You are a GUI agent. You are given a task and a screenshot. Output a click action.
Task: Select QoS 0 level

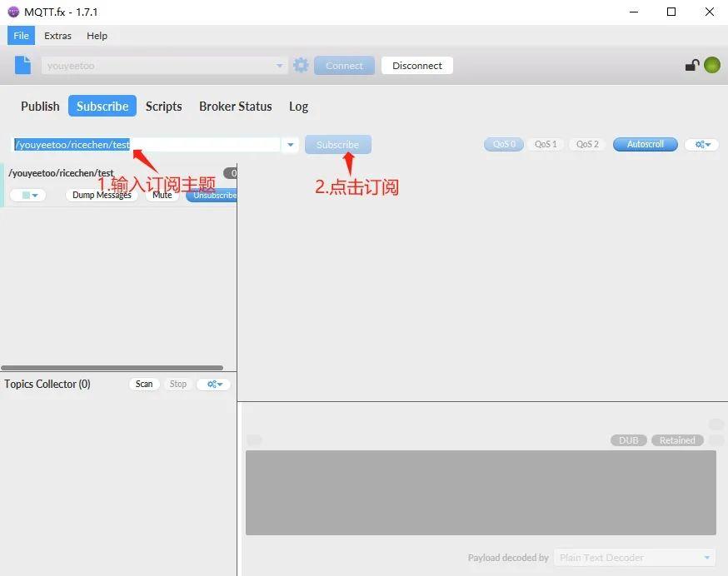point(504,144)
